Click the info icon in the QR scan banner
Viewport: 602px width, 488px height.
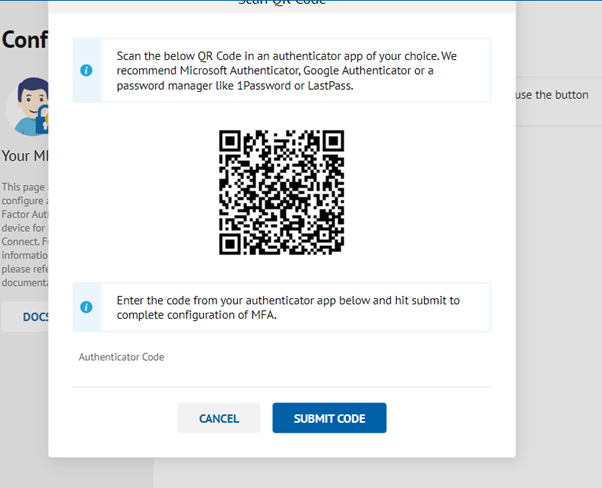(86, 70)
